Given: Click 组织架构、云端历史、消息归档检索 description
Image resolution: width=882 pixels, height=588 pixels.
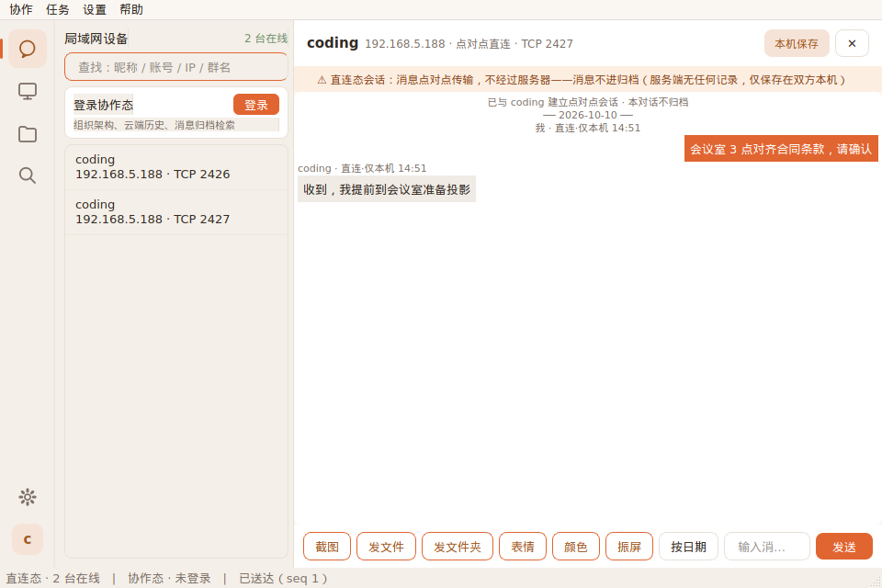Looking at the screenshot, I should click(154, 125).
